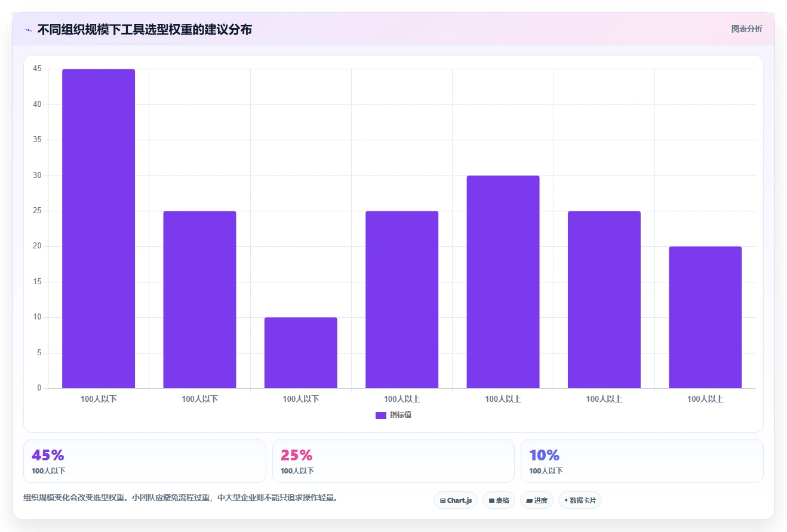Screen dimensions: 787x532
Task: Click the Chart.js chip icon
Action: tap(442, 500)
